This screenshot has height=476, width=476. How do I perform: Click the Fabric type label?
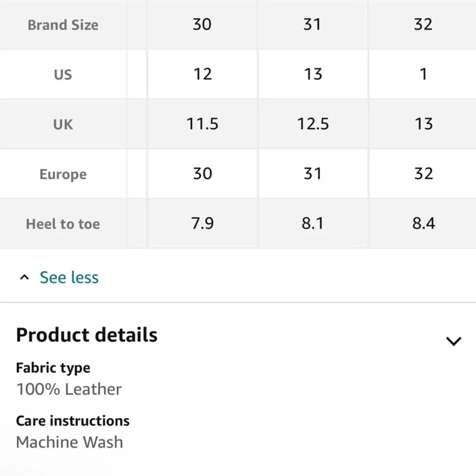coord(53,368)
